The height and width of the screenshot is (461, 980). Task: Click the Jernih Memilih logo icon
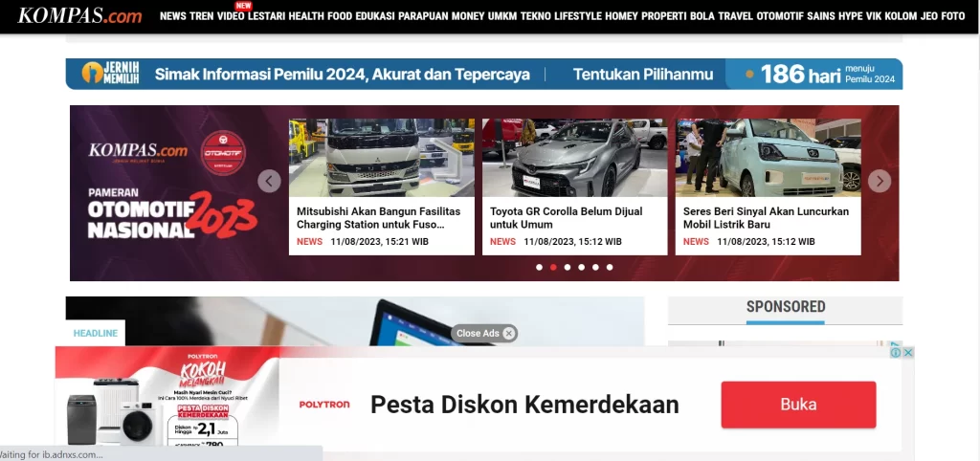tap(110, 73)
